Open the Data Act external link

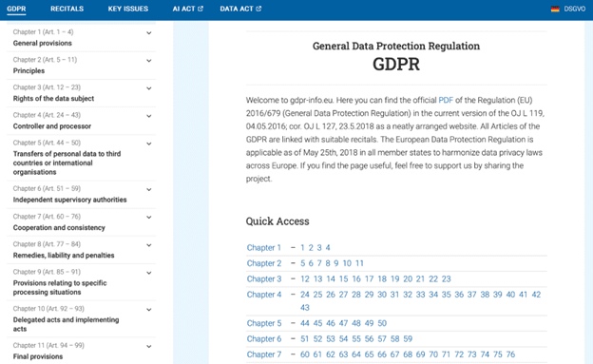click(x=240, y=9)
